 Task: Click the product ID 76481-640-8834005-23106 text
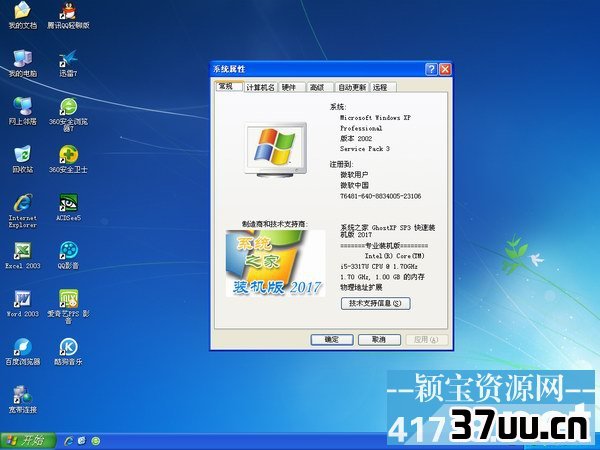[x=381, y=196]
